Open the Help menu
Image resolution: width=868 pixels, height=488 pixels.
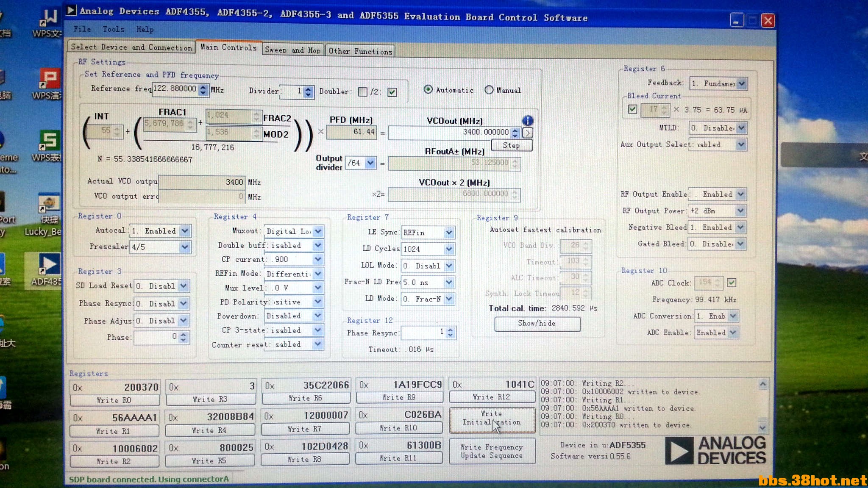tap(145, 30)
